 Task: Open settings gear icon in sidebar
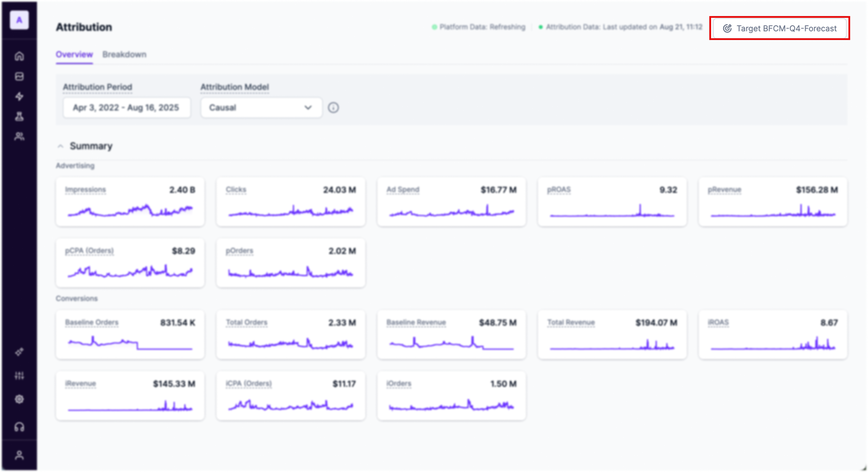pos(19,399)
